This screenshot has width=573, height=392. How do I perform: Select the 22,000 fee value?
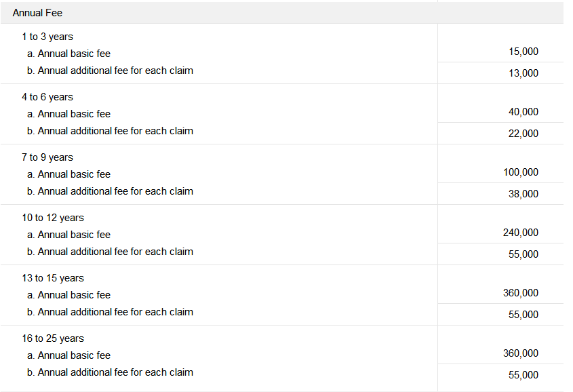[x=523, y=134]
